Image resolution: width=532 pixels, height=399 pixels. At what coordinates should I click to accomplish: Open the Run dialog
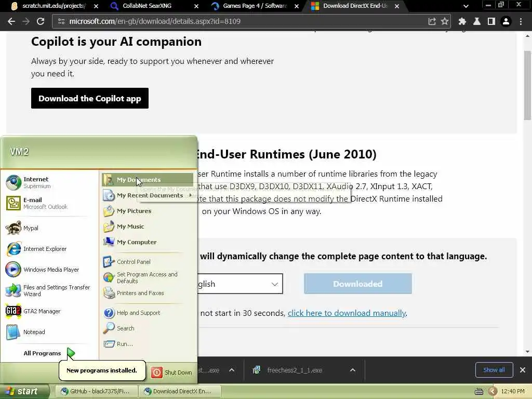pos(148,344)
